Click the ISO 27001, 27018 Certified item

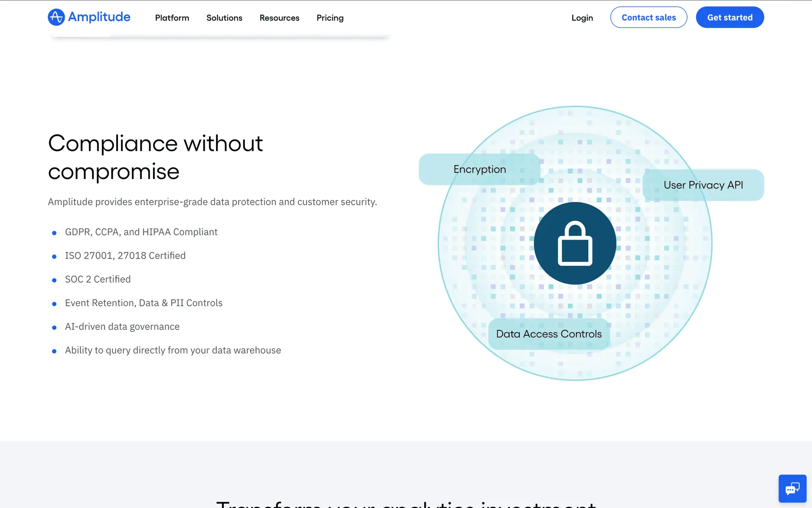point(125,256)
